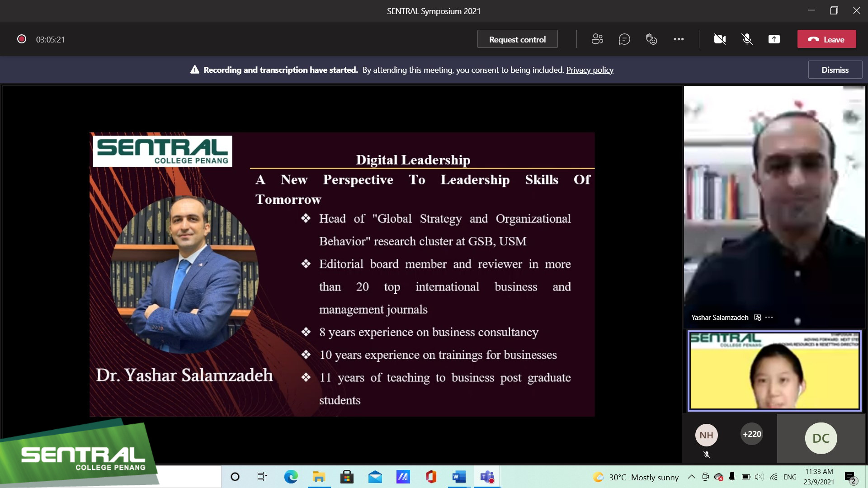Click the muted microphone icon under NH
The height and width of the screenshot is (488, 868).
pyautogui.click(x=707, y=455)
